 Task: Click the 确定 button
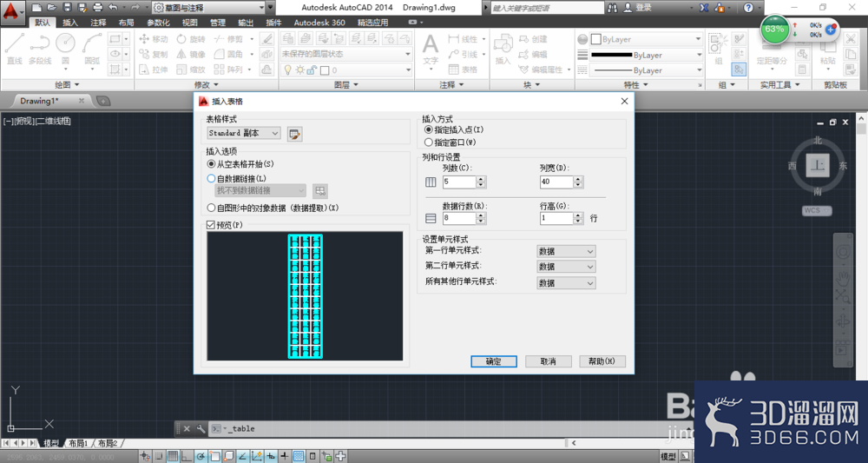point(494,361)
